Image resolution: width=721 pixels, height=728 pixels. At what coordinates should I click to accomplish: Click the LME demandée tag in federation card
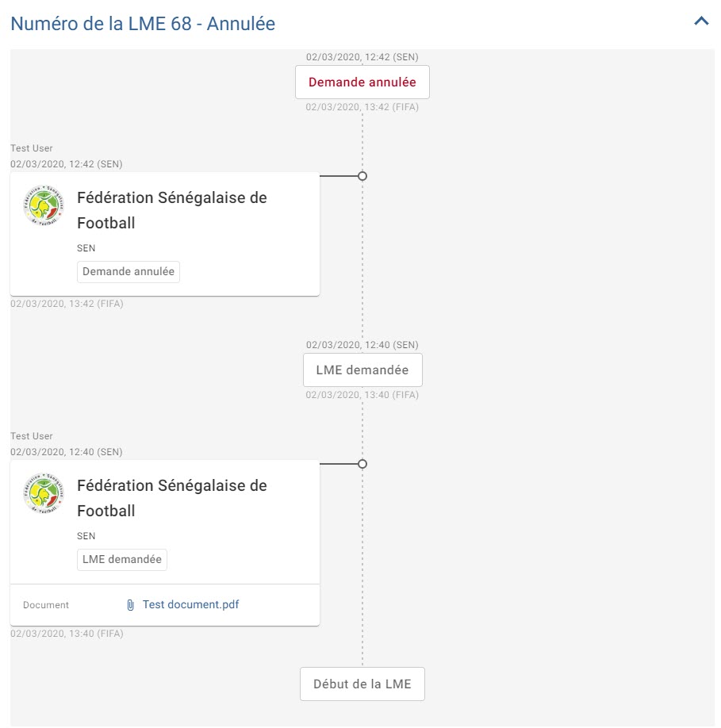tap(121, 559)
